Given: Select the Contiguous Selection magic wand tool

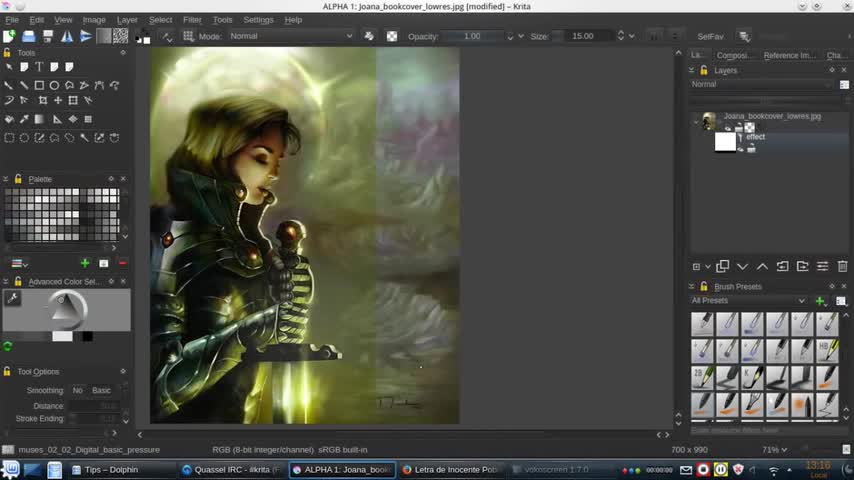Looking at the screenshot, I should (84, 138).
